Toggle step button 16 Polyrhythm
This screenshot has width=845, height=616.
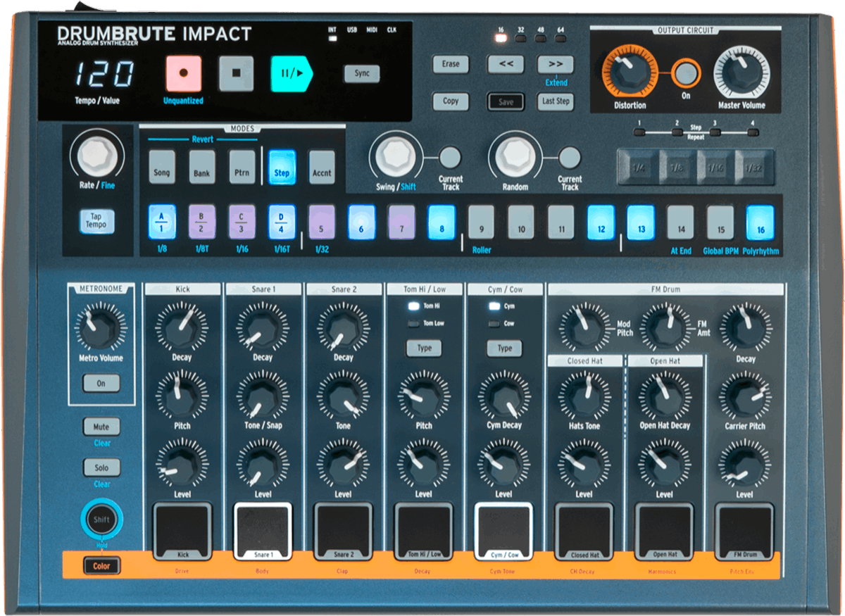pos(760,222)
